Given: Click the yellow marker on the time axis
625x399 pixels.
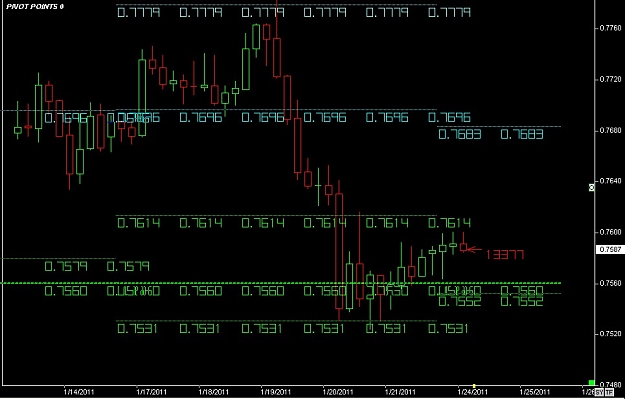Looking at the screenshot, I should coord(474,386).
